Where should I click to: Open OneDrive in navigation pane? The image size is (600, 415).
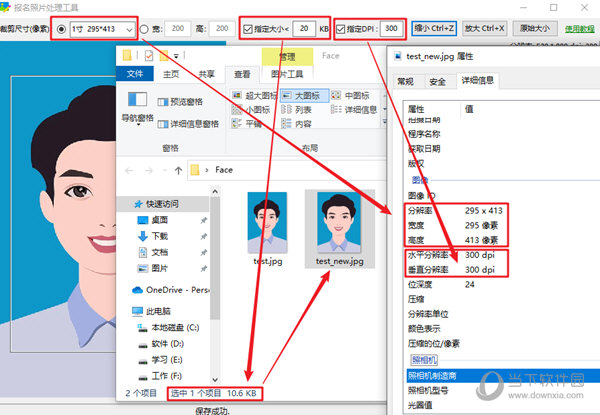(x=171, y=290)
